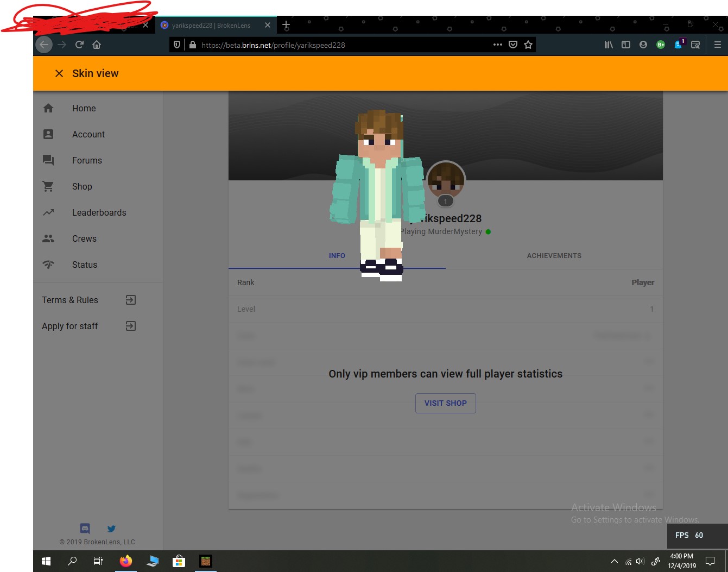
Task: Click the Discord icon in the footer
Action: pos(85,528)
